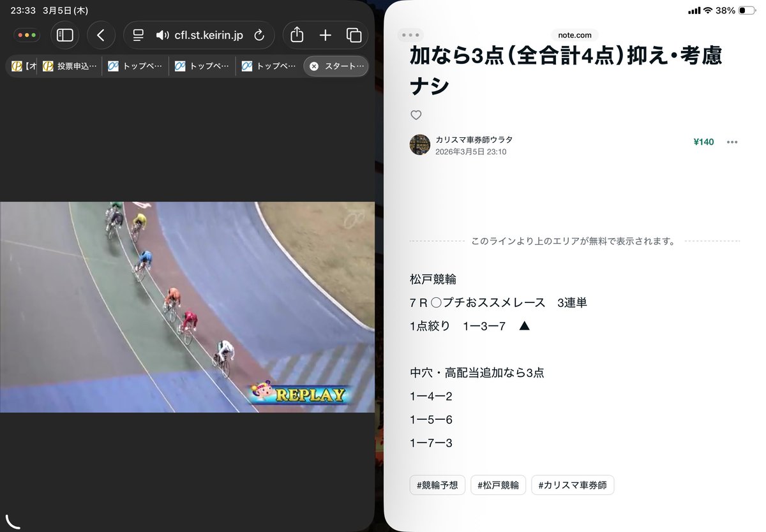Tap the keirin race replay video
This screenshot has height=532, width=766.
pyautogui.click(x=187, y=307)
